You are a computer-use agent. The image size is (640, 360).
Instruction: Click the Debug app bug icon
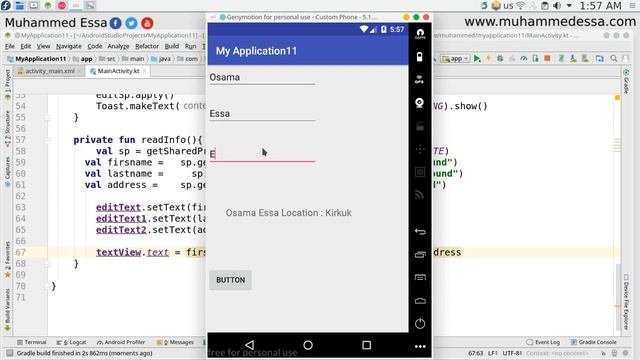(x=500, y=59)
